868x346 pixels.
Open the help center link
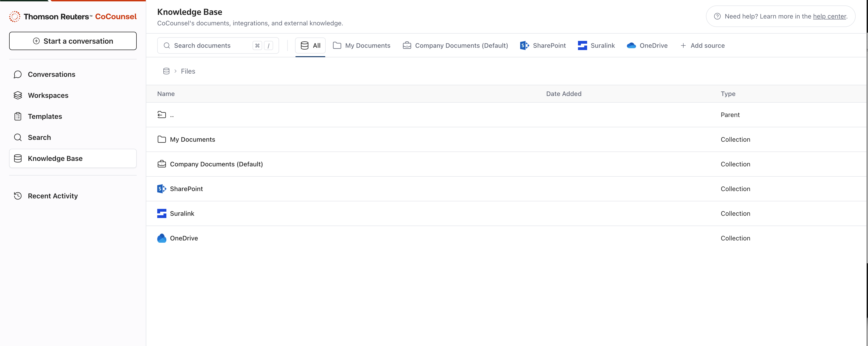(x=829, y=16)
